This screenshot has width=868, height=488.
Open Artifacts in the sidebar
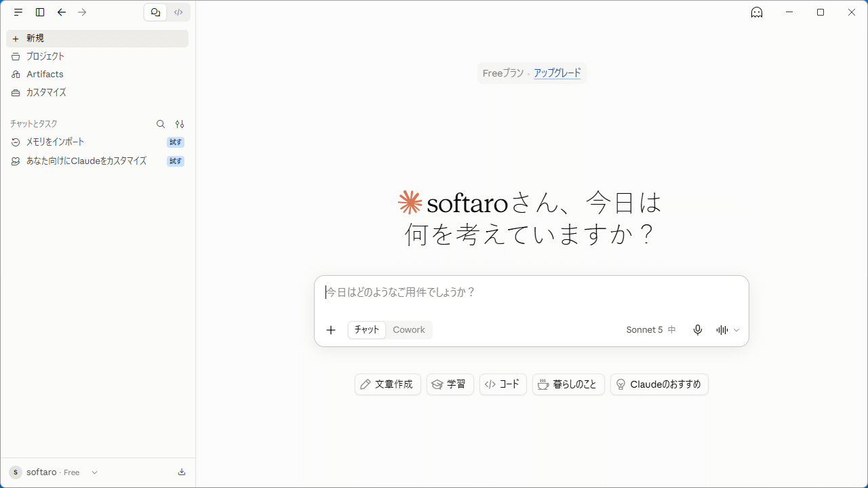(x=98, y=75)
